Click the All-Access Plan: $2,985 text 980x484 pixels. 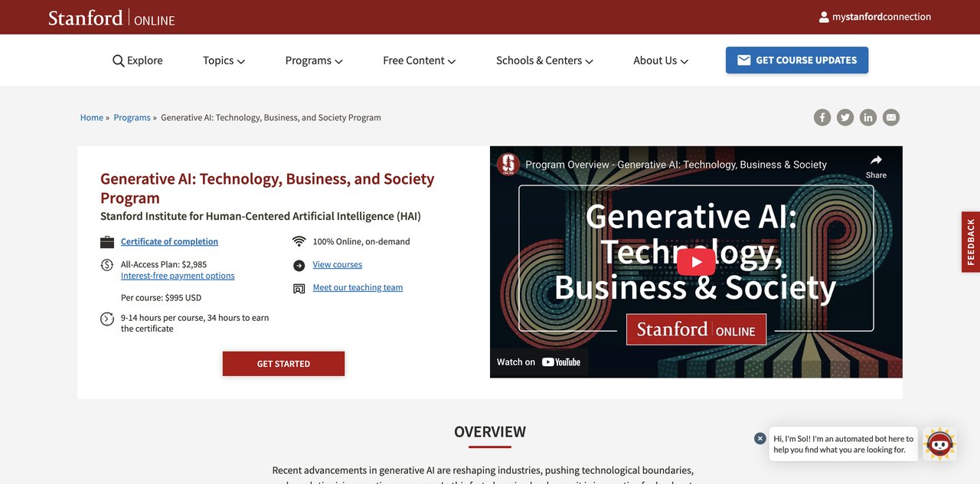click(x=164, y=264)
